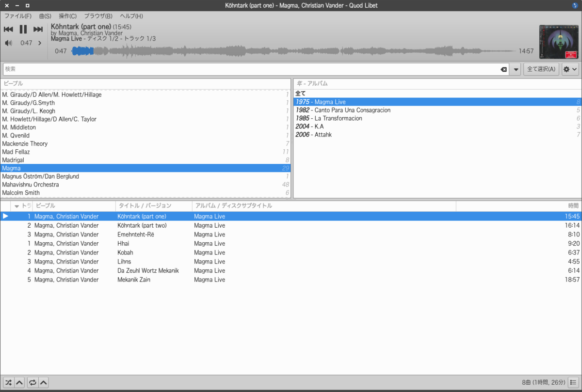582x392 pixels.
Task: Select M. Qvenild in the people list
Action: pos(145,135)
